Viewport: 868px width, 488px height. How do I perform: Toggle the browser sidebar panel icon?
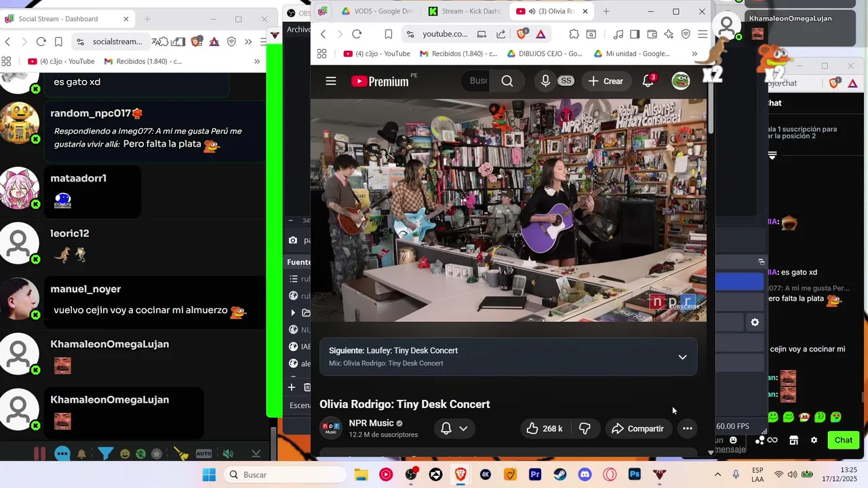[x=635, y=34]
